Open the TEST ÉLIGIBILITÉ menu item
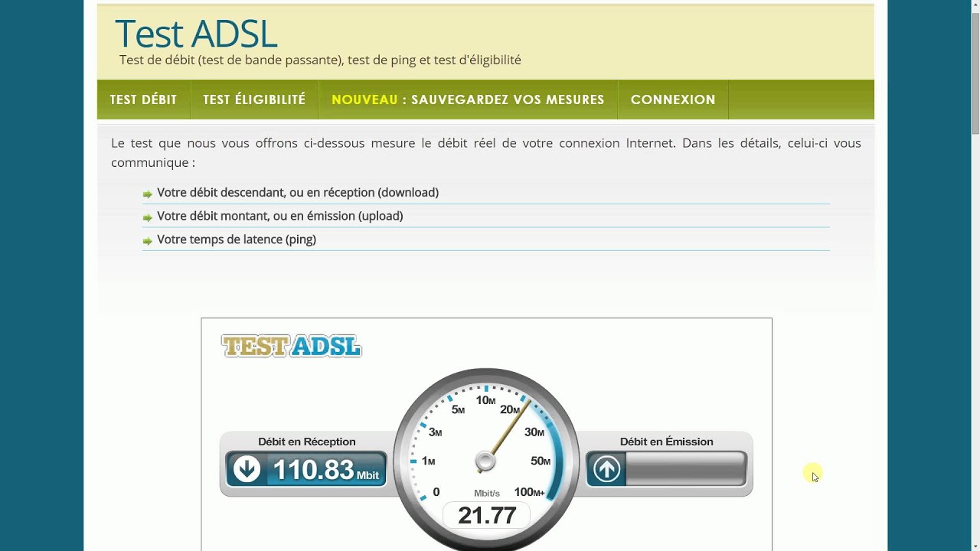 pos(254,99)
